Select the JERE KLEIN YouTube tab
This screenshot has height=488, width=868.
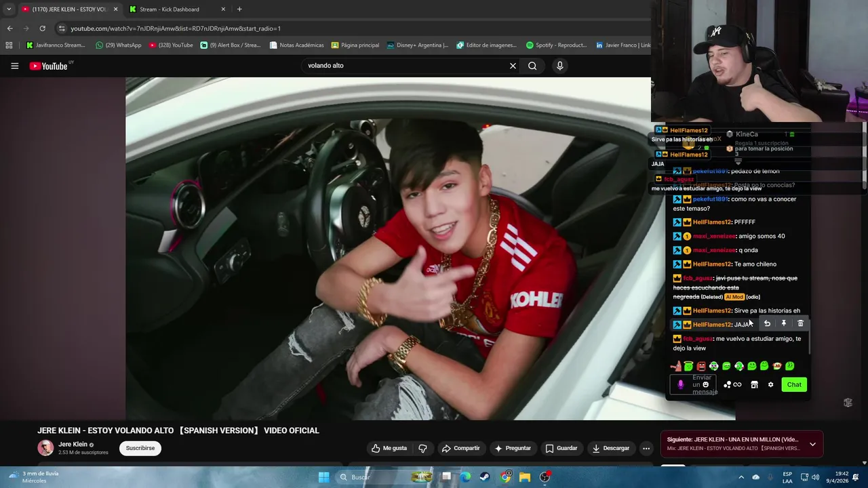pyautogui.click(x=68, y=9)
